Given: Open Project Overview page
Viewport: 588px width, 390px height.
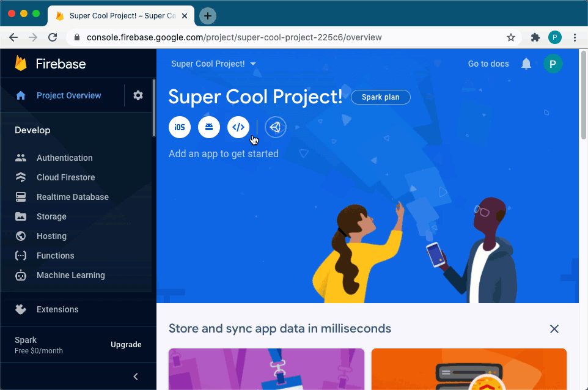Looking at the screenshot, I should [x=69, y=95].
